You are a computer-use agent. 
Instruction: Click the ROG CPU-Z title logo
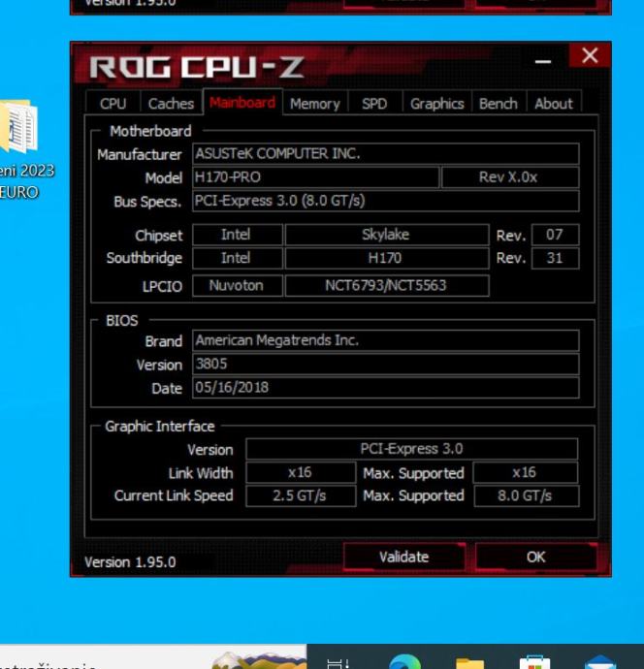(x=197, y=68)
